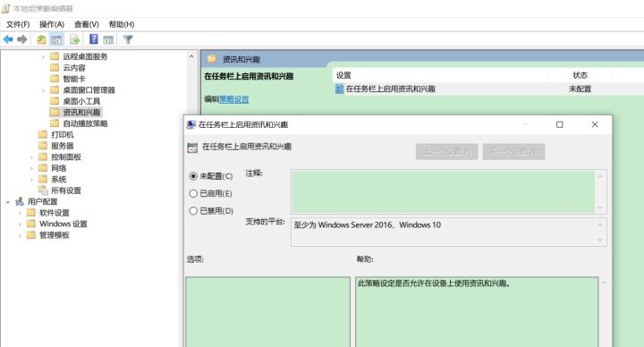Click the Filter funnel toolbar icon

click(128, 39)
